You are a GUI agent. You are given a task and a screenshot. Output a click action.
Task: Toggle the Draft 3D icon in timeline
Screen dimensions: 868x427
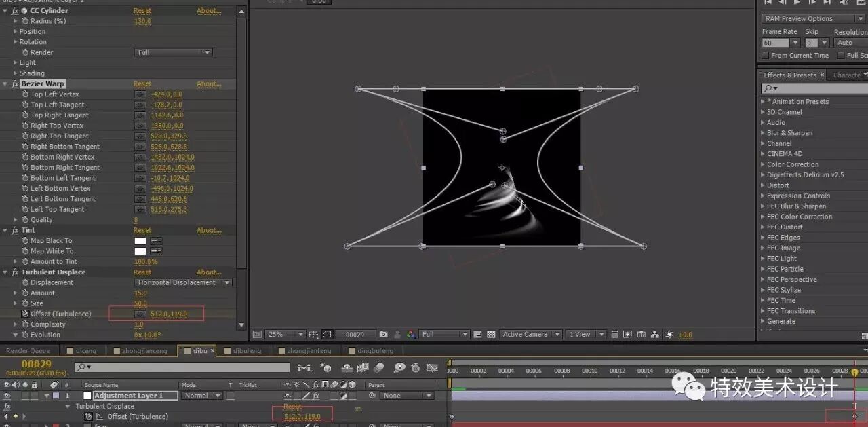[x=325, y=368]
